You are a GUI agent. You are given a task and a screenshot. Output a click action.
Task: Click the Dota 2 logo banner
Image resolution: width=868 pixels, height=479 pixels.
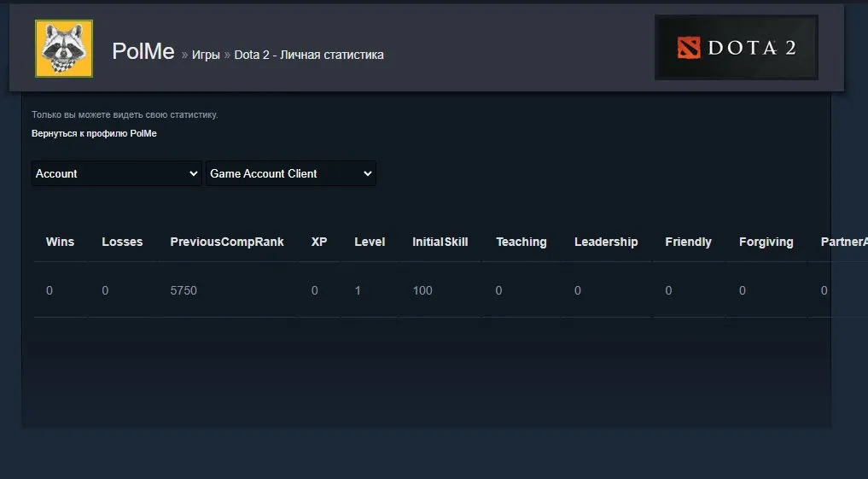[x=737, y=48]
